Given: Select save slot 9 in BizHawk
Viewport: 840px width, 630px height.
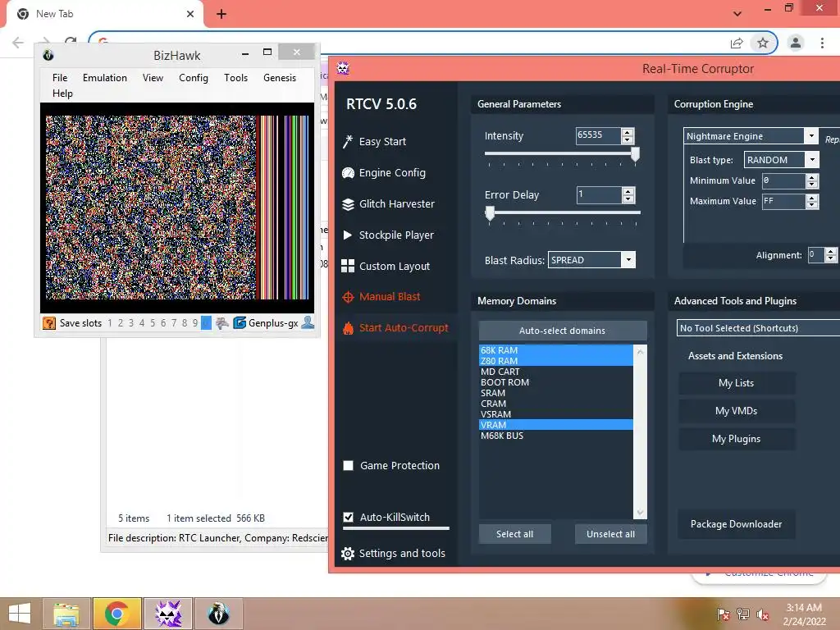Looking at the screenshot, I should (195, 323).
